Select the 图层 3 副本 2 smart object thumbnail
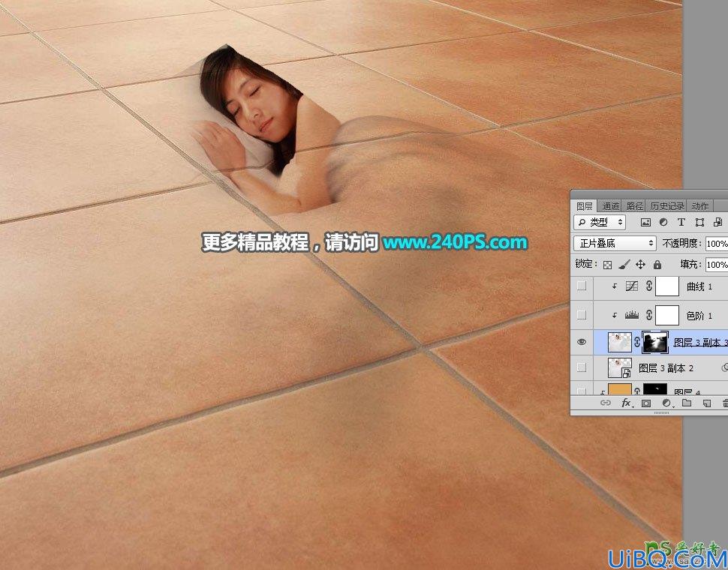This screenshot has height=570, width=728. (x=620, y=367)
